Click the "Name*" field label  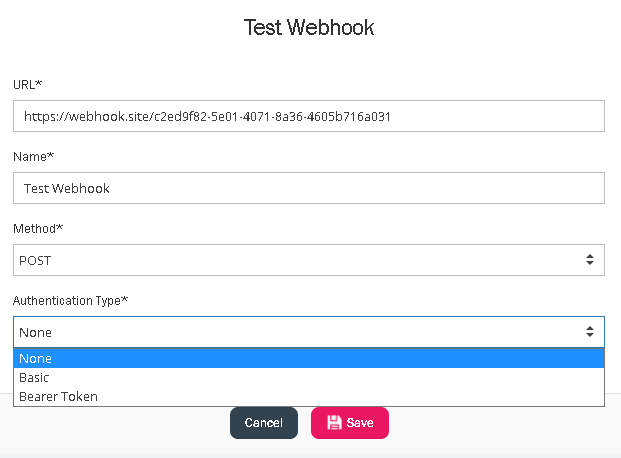coord(33,157)
